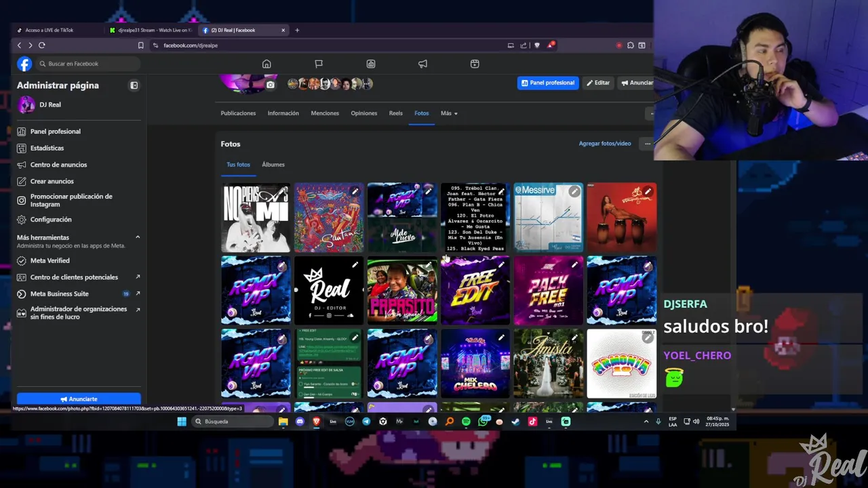The height and width of the screenshot is (488, 868).
Task: Click the Anunciar button near Editar
Action: pyautogui.click(x=636, y=83)
